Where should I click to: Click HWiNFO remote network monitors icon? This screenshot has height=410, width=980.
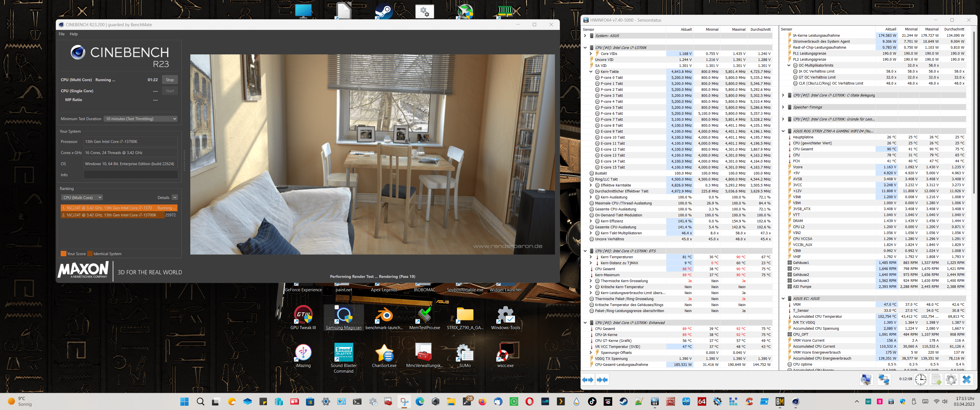click(883, 379)
